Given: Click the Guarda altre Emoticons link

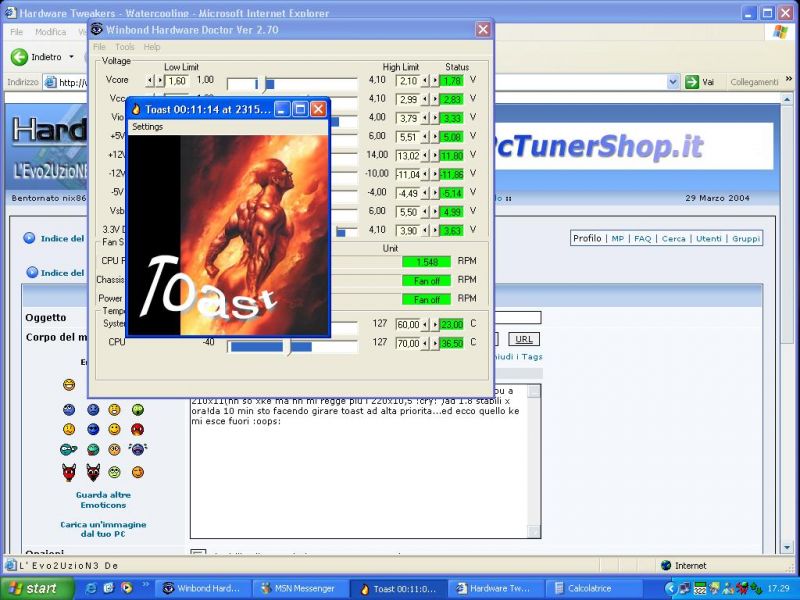Looking at the screenshot, I should tap(103, 499).
